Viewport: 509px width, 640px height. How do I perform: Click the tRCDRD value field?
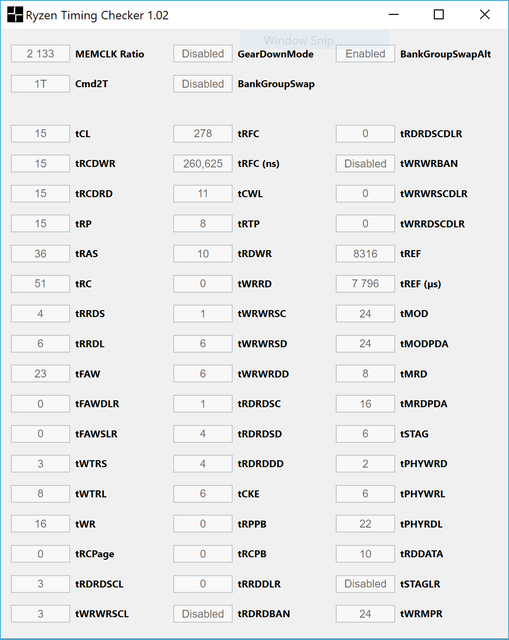(x=40, y=193)
